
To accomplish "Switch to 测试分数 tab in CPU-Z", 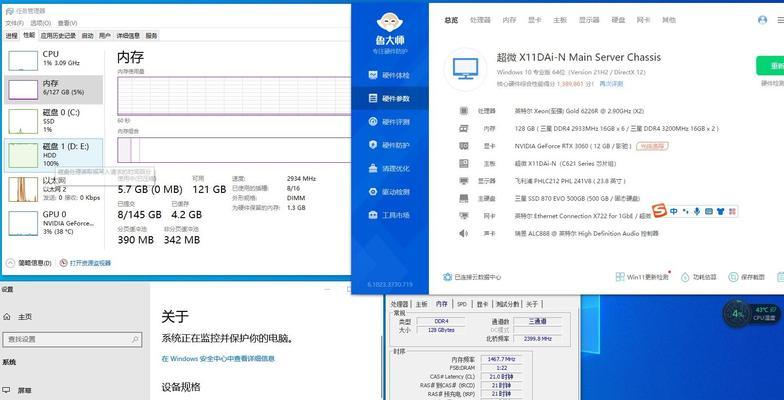I will click(508, 304).
